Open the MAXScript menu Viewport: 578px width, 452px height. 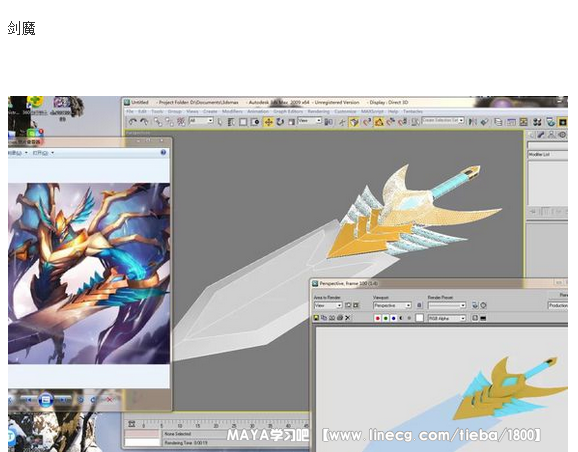pos(372,111)
